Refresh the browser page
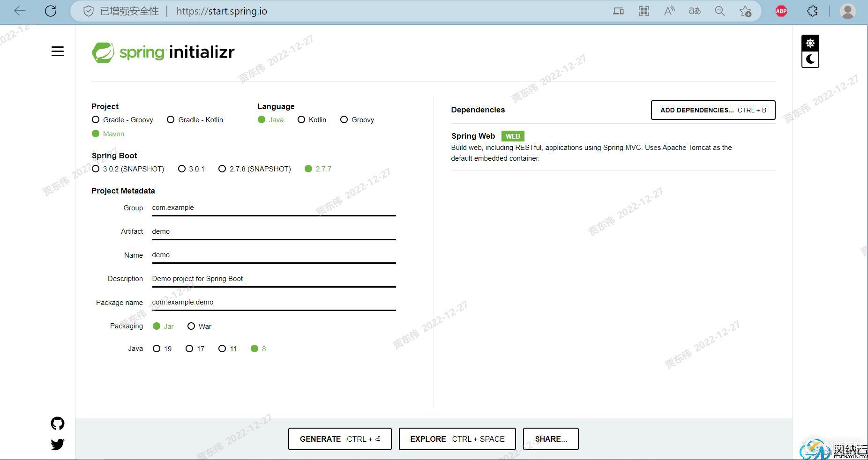This screenshot has height=460, width=868. [51, 11]
